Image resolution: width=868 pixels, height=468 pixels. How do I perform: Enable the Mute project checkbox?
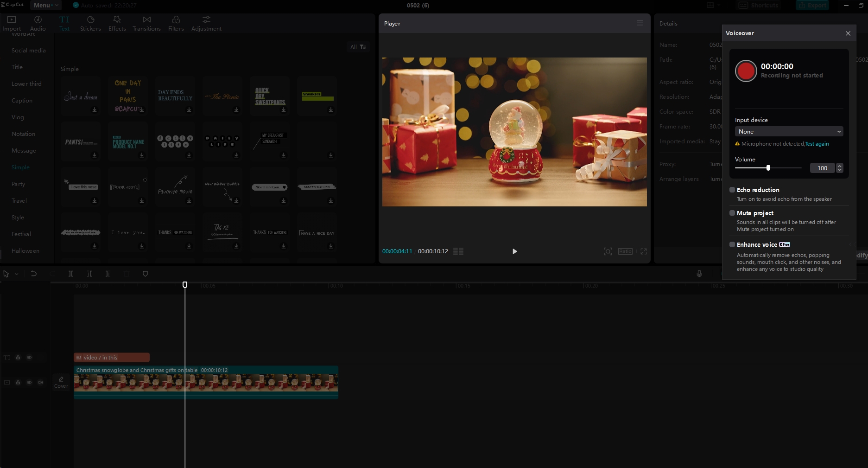tap(732, 213)
